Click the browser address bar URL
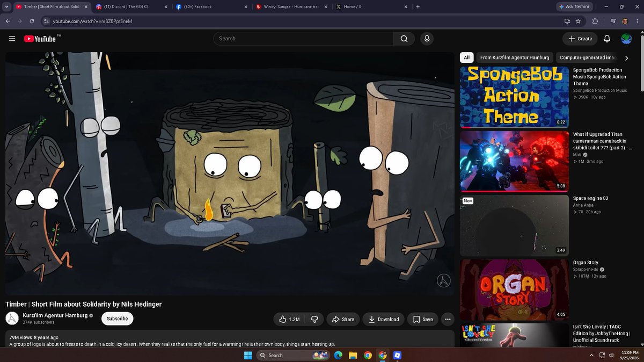The height and width of the screenshot is (362, 644). (x=92, y=21)
